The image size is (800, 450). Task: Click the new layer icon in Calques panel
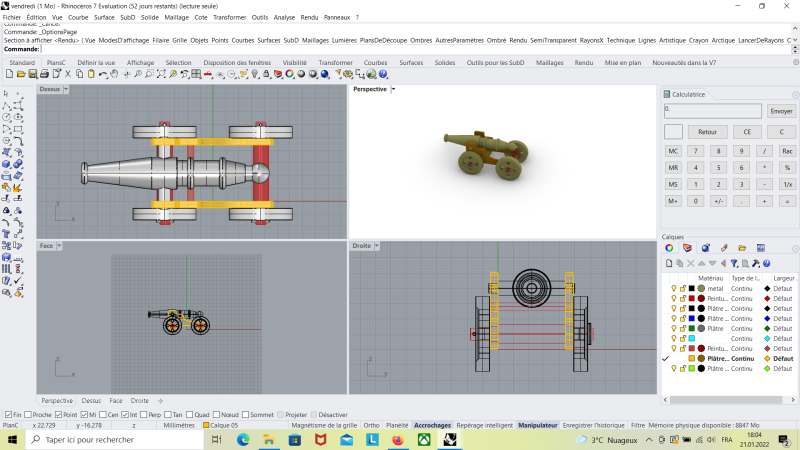click(669, 263)
